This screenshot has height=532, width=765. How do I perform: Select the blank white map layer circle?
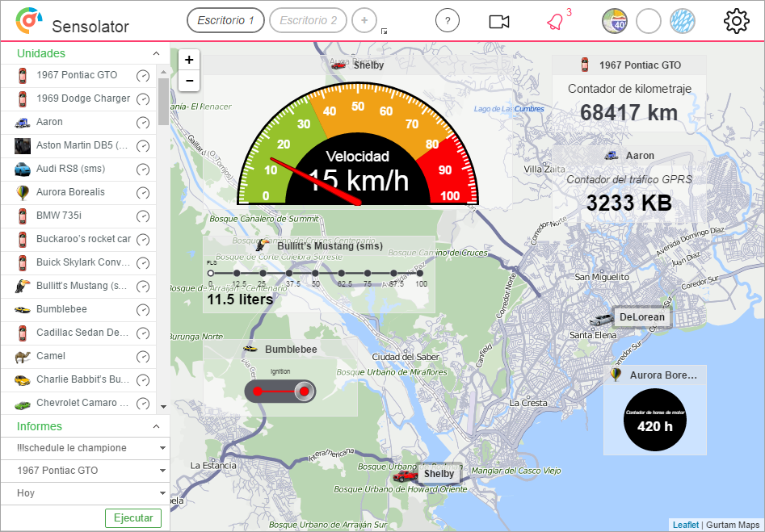649,21
